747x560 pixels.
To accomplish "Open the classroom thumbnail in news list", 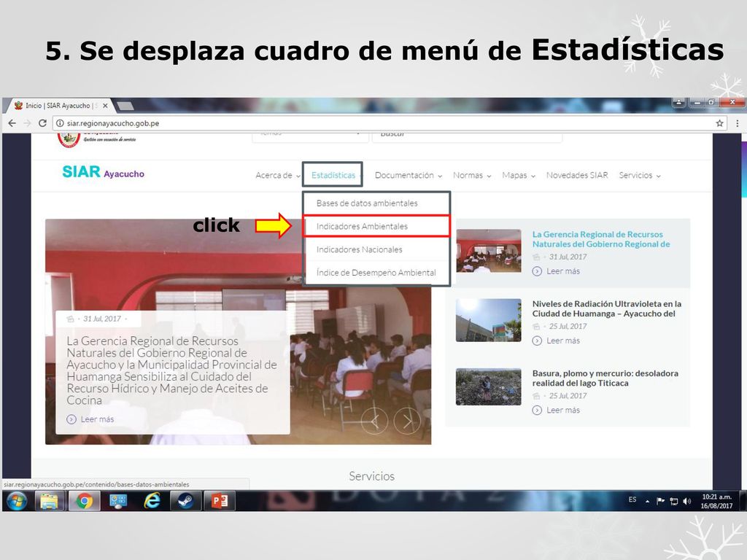I will (x=488, y=251).
